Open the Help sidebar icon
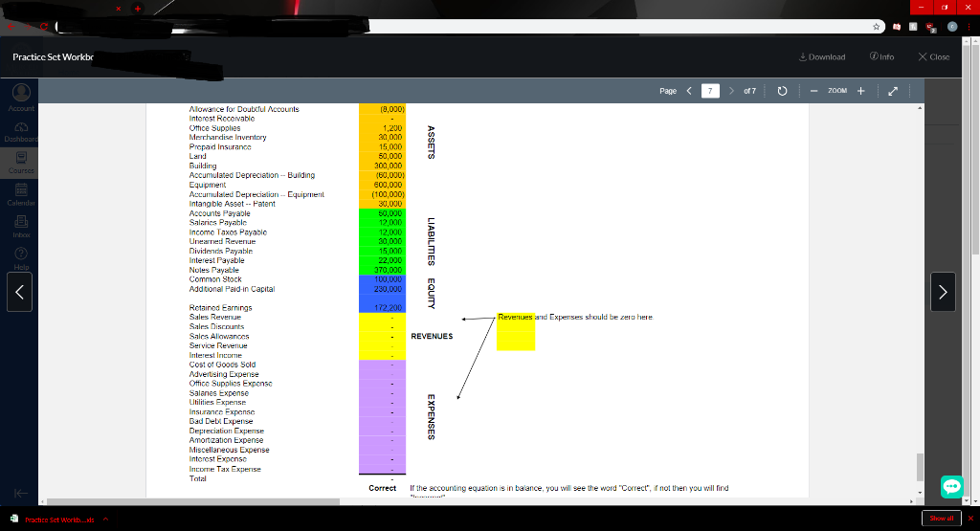This screenshot has height=531, width=980. [x=21, y=258]
